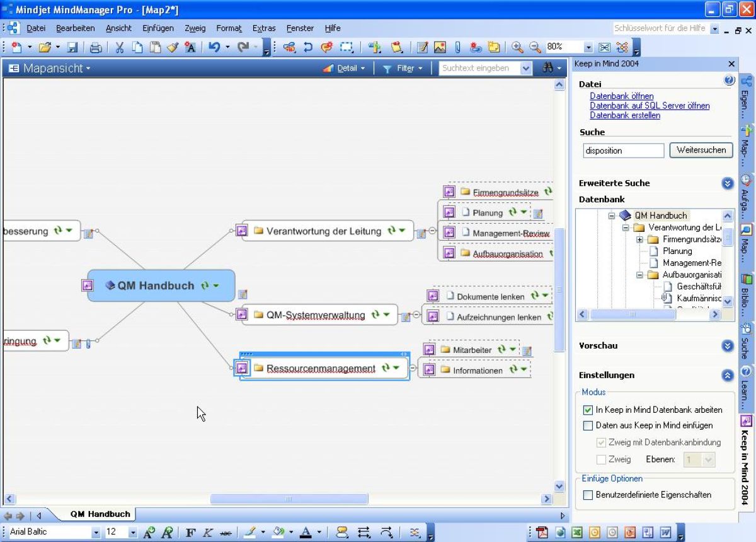Expand the Vorschau section
This screenshot has height=542, width=756.
pos(728,346)
